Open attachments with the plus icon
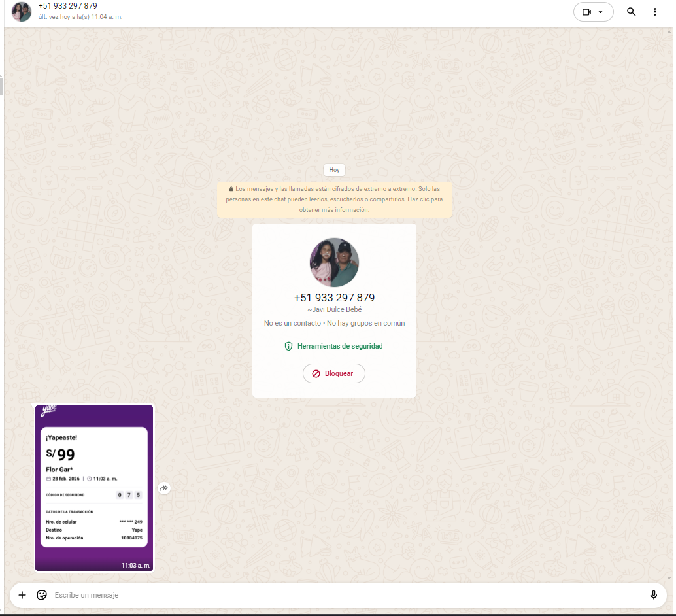Viewport: 676px width, 616px height. coord(22,595)
